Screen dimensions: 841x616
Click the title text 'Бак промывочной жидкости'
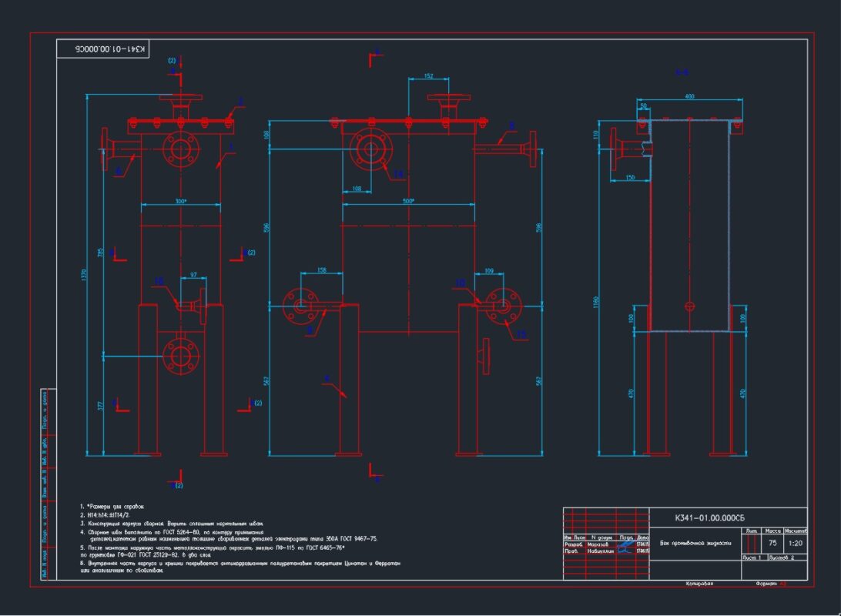693,544
